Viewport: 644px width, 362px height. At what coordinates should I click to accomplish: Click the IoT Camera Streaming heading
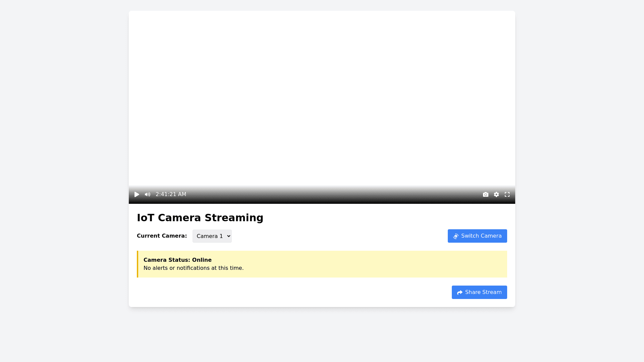200,218
